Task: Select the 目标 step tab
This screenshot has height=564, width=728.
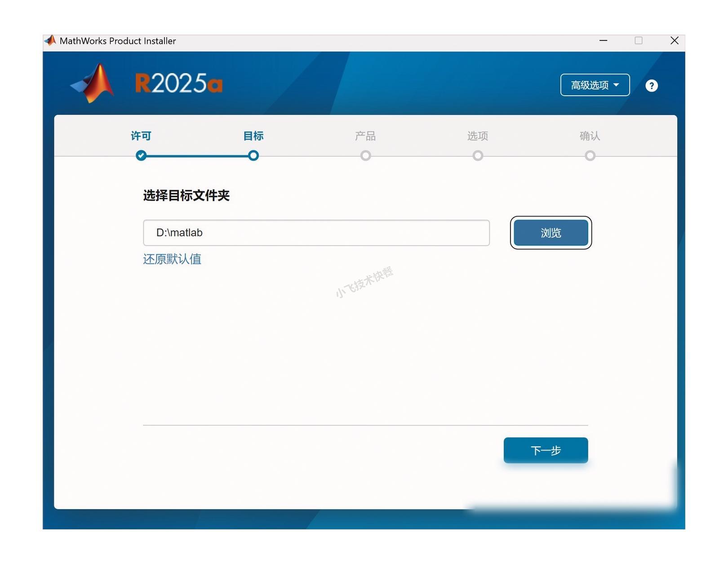Action: point(253,136)
